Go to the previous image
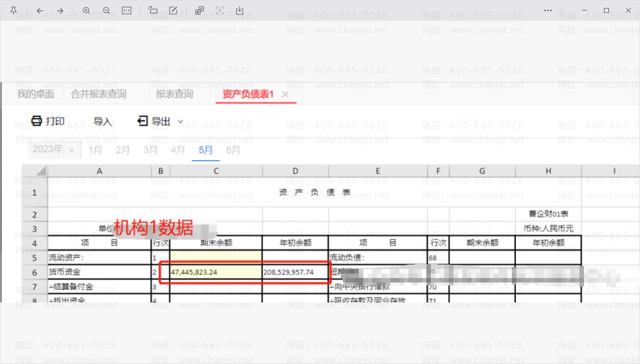 coord(40,10)
